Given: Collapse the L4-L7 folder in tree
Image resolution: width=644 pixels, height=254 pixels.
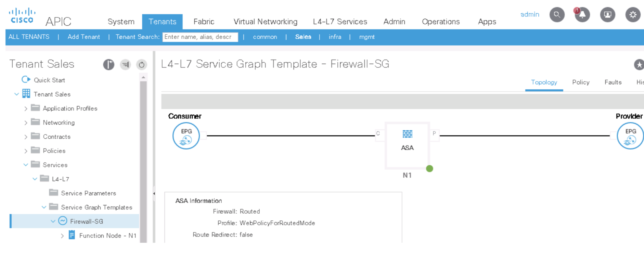Looking at the screenshot, I should click(x=35, y=179).
